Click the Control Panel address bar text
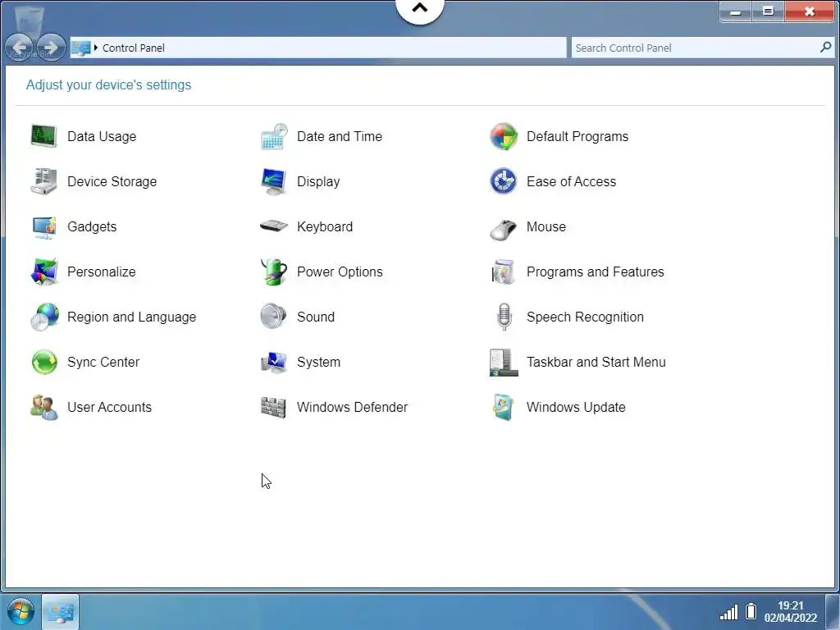 pyautogui.click(x=134, y=48)
